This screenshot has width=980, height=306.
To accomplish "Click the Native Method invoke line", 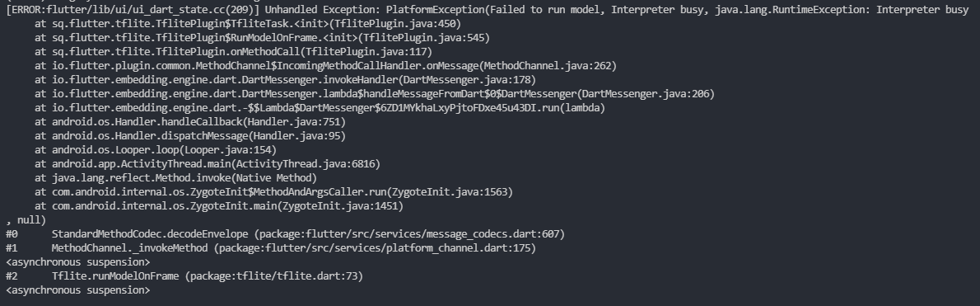I will (x=175, y=177).
